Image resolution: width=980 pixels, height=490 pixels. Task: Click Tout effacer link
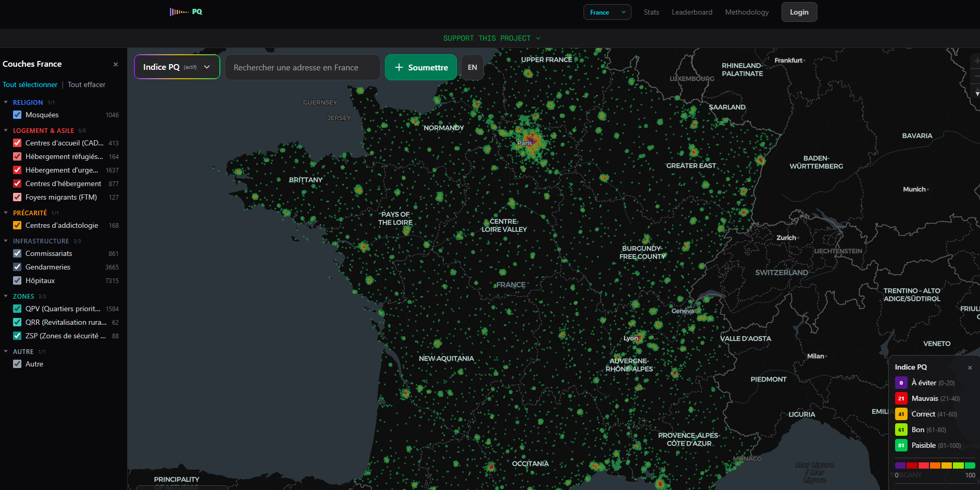[86, 84]
